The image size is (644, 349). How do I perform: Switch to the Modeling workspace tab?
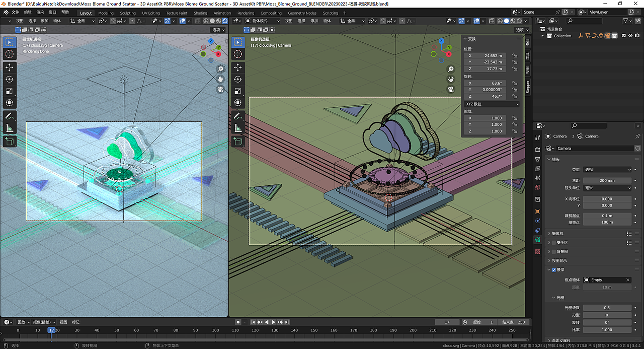(x=106, y=13)
